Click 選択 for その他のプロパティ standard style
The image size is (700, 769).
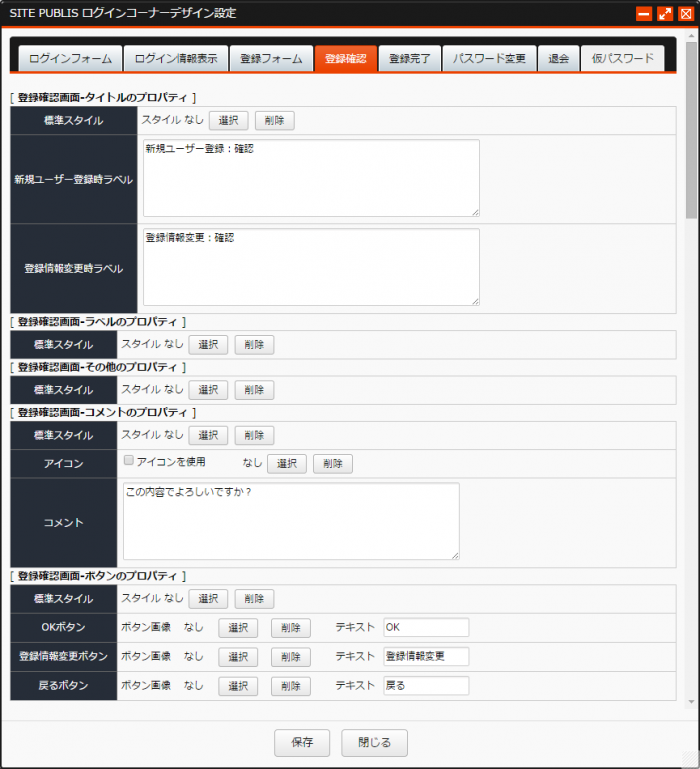(208, 390)
